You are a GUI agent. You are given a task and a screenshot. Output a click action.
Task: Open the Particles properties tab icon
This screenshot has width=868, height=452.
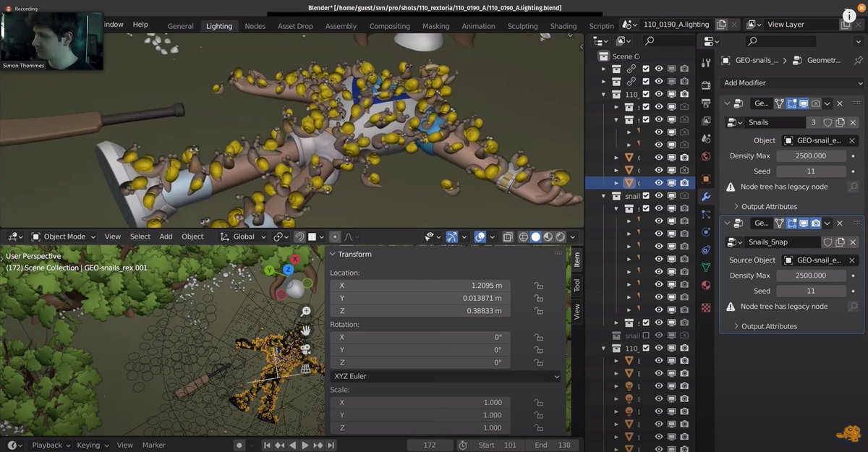[x=706, y=214]
